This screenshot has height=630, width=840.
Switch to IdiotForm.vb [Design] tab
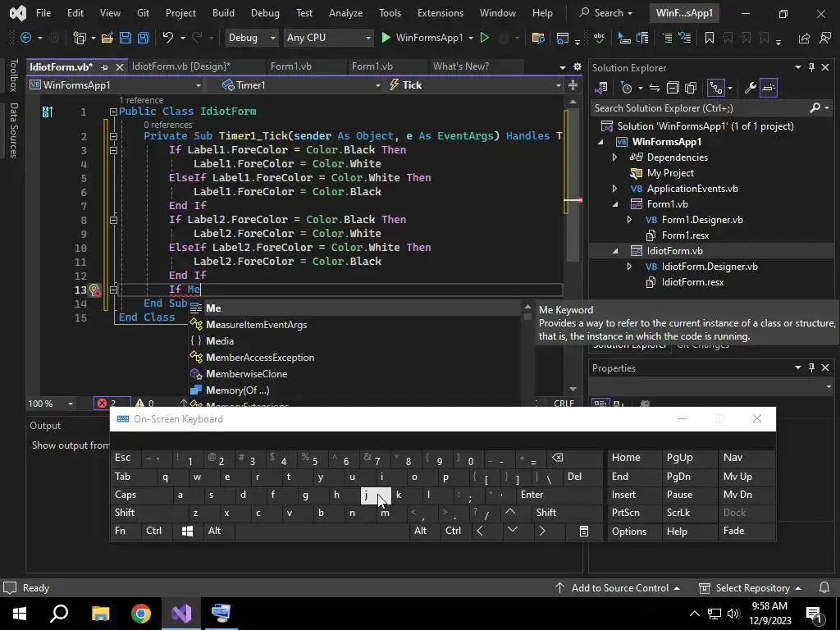point(181,66)
